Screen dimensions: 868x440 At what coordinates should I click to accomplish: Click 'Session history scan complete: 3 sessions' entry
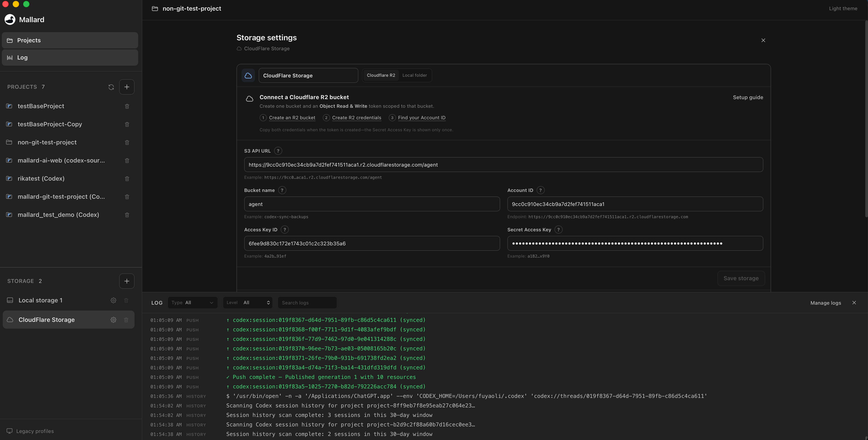(x=329, y=415)
